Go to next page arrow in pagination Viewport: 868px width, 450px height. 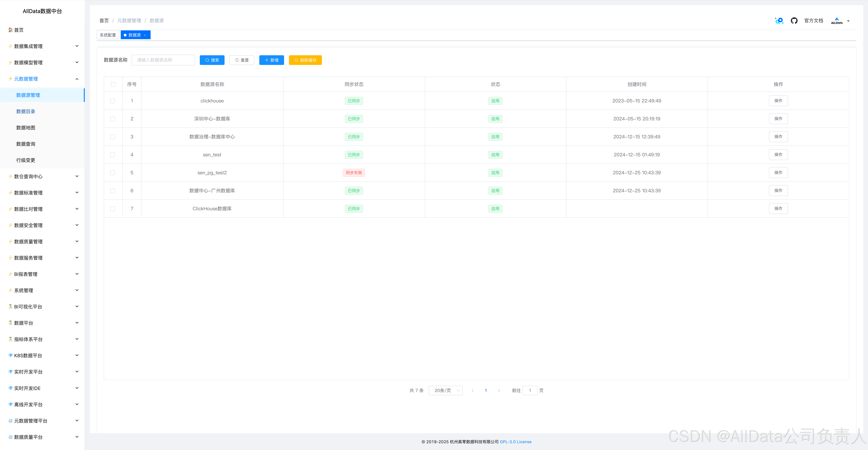point(499,390)
